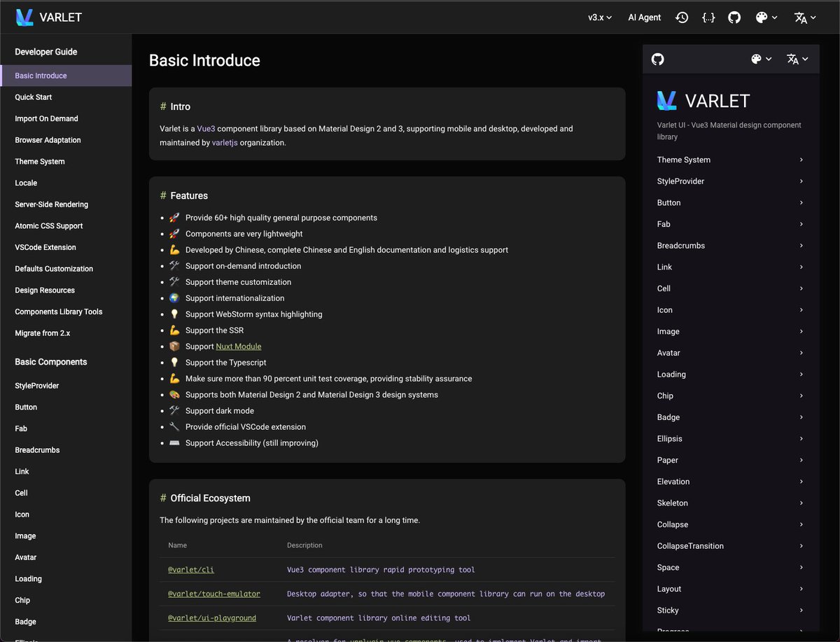Open the playground curly braces icon

(708, 18)
